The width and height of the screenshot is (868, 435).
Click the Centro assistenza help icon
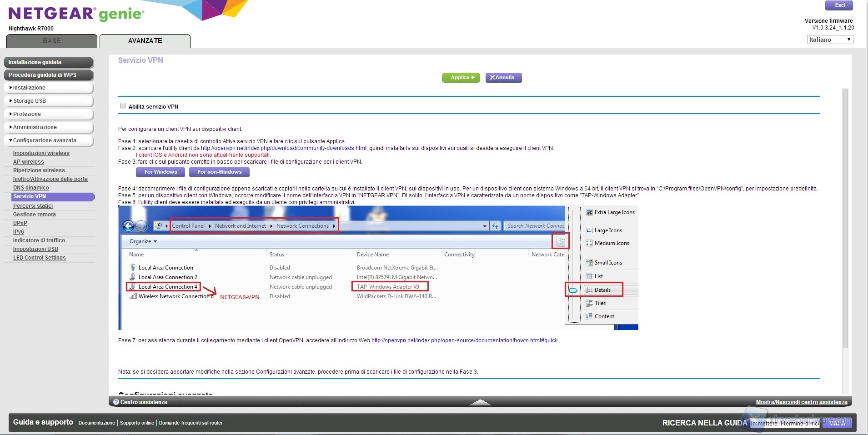(x=116, y=402)
